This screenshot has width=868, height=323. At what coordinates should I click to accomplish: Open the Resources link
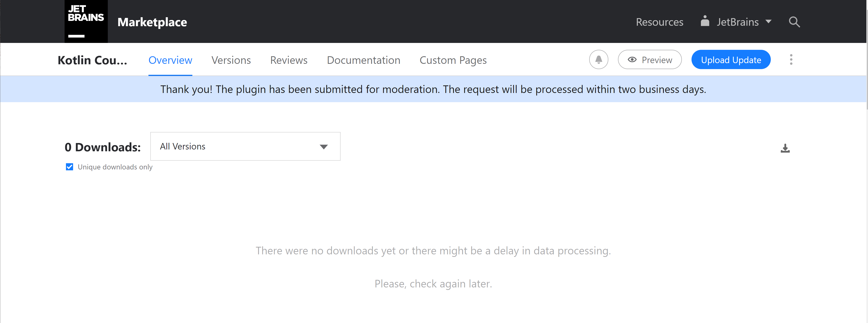[659, 22]
